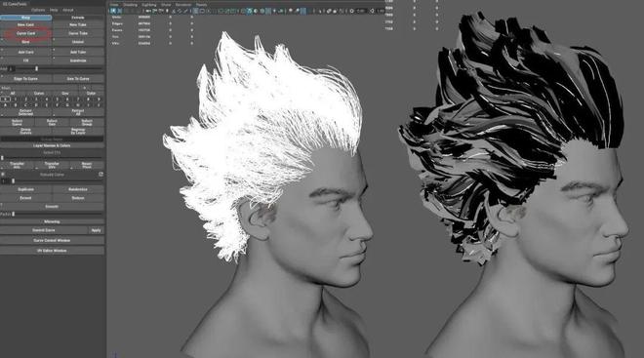Toggle the viewport grid icon
Screen dimensions: 644x358
point(195,11)
